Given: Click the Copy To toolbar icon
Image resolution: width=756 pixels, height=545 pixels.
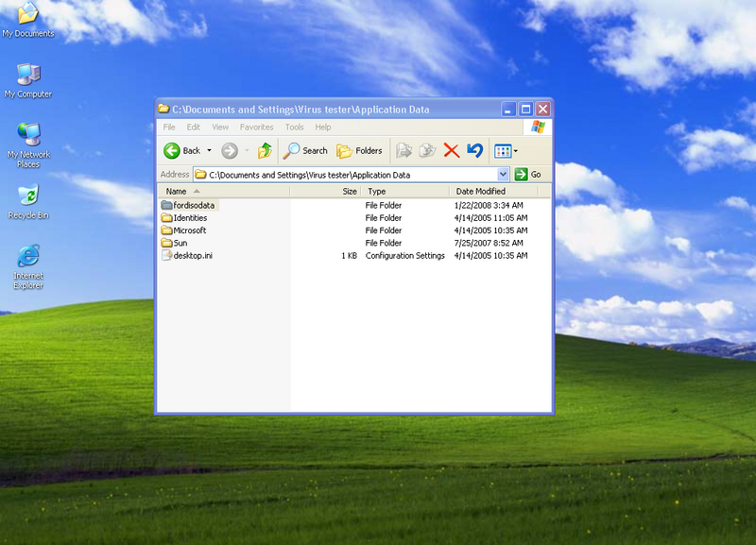Looking at the screenshot, I should pos(427,151).
